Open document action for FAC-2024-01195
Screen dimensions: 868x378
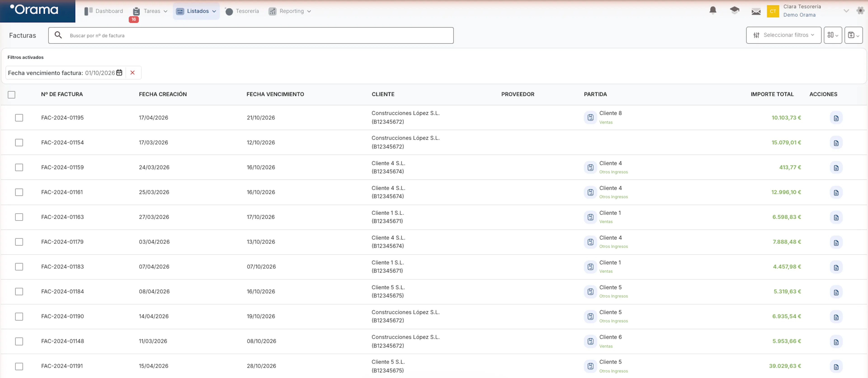(836, 118)
